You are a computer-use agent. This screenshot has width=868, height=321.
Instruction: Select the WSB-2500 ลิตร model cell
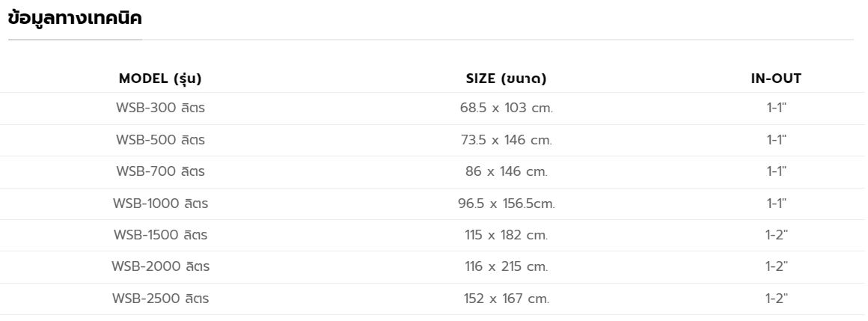coord(160,299)
